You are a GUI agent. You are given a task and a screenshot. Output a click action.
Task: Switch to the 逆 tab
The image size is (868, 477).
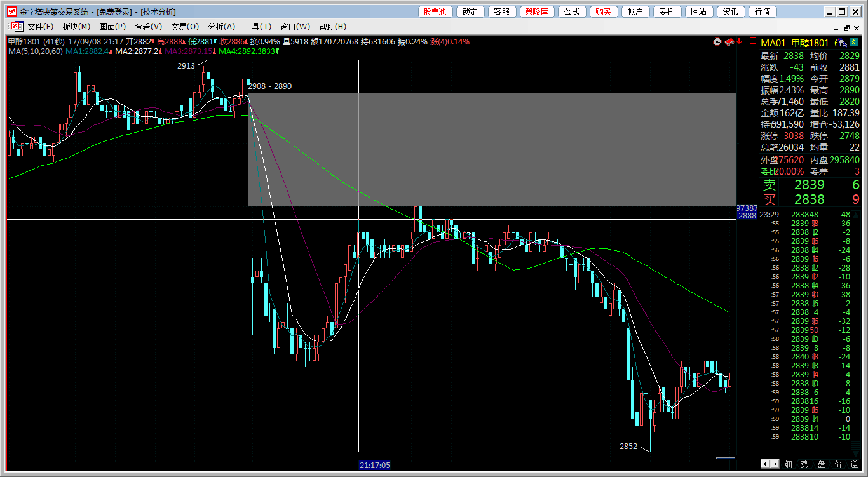(854, 464)
